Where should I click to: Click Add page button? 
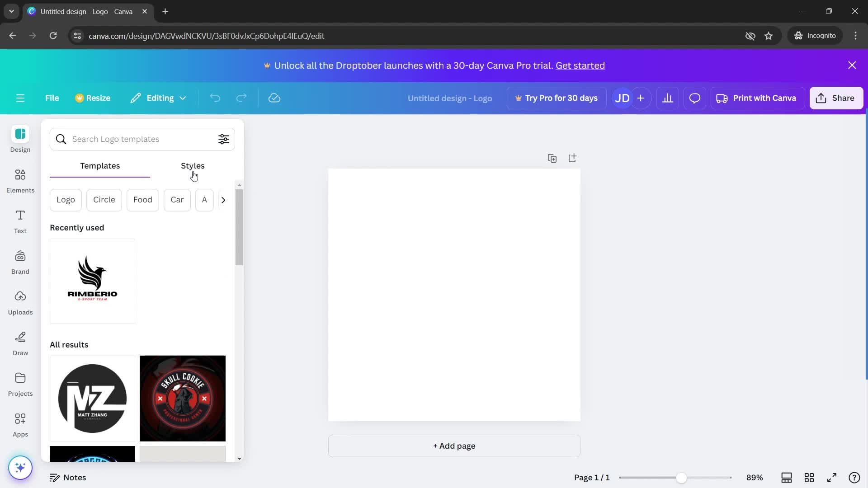[454, 446]
